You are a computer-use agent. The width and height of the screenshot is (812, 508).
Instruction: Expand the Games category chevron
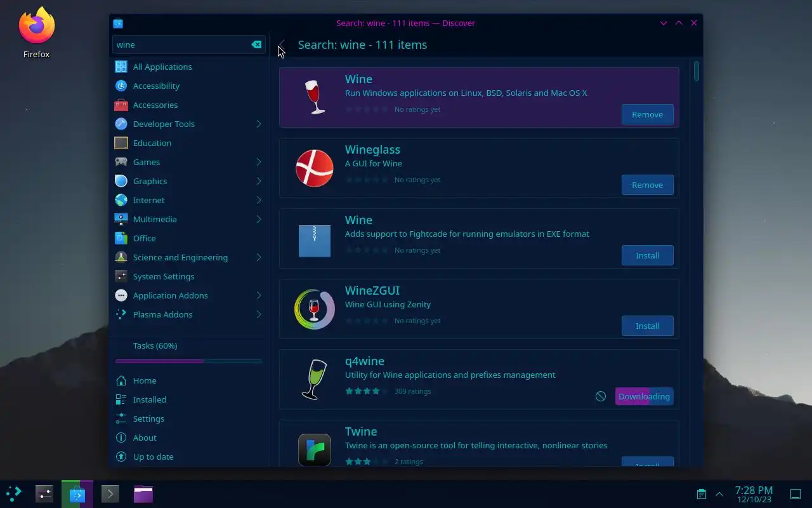[259, 162]
